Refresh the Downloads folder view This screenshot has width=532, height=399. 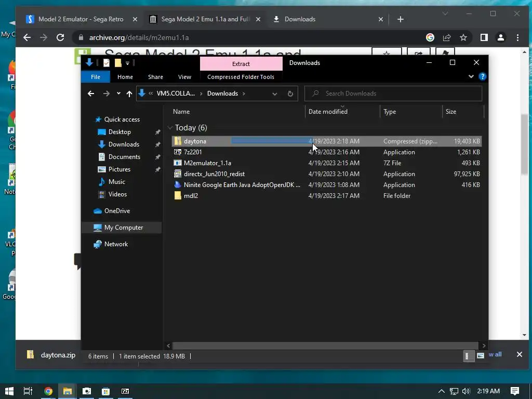pyautogui.click(x=290, y=94)
